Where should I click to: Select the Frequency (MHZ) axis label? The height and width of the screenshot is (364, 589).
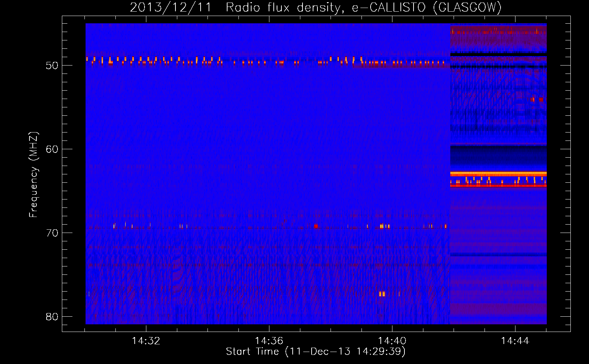click(33, 175)
